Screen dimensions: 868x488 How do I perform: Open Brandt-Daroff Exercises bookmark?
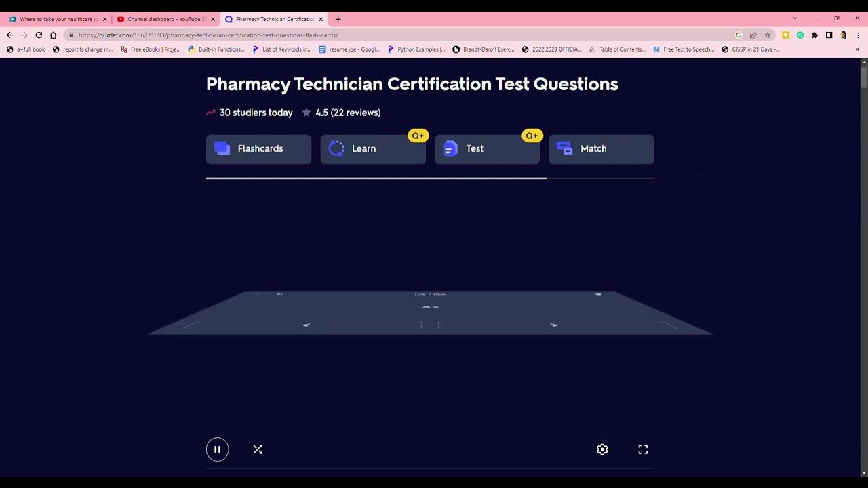(x=484, y=49)
